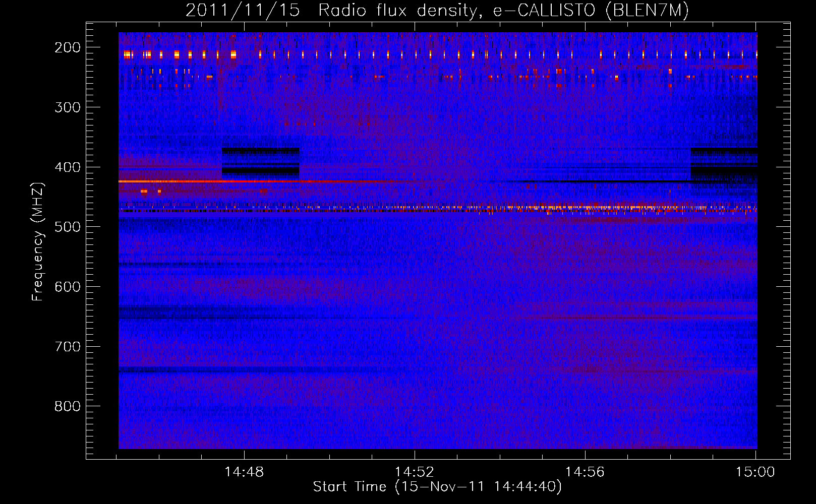816x504 pixels.
Task: Click the 14:56 time tick label
Action: 585,472
